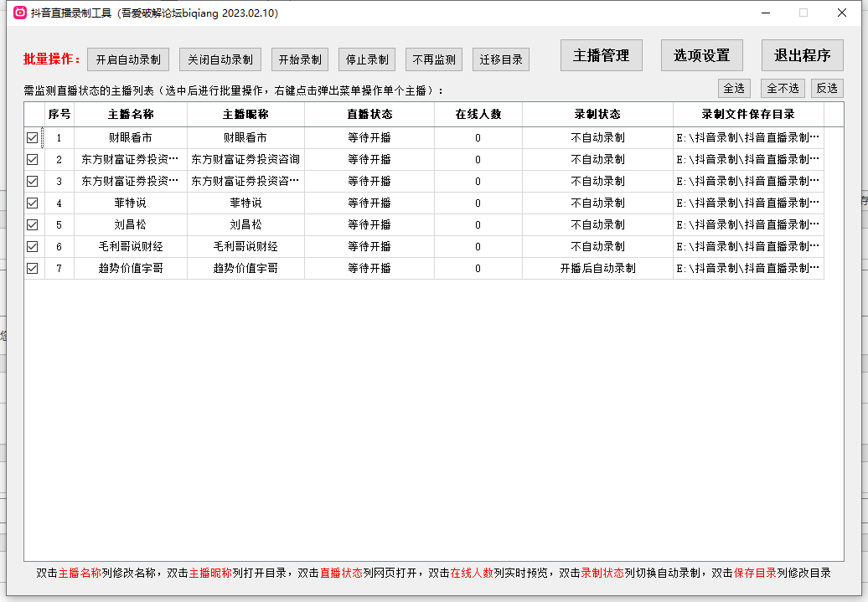The height and width of the screenshot is (602, 868).
Task: Click 退出程序 to exit the program
Action: (800, 54)
